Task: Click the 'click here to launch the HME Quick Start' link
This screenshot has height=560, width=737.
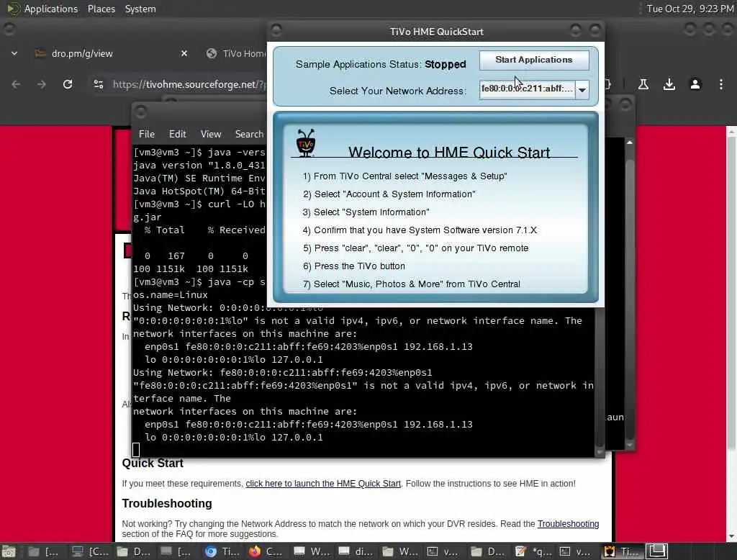Action: 323,484
